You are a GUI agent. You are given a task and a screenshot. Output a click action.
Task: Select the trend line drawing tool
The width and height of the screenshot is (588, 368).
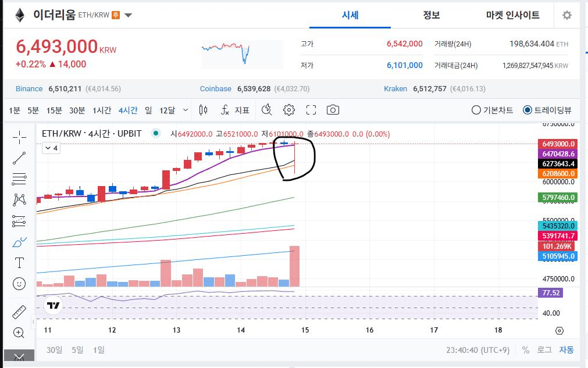coord(19,158)
